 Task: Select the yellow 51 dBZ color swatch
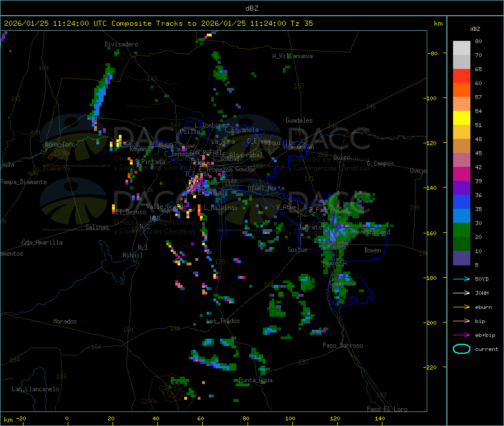point(461,118)
